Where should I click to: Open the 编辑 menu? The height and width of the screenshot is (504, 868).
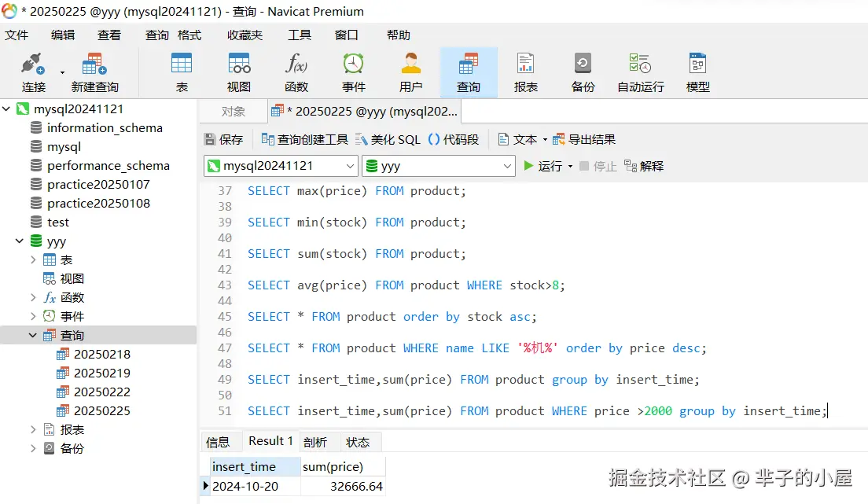(x=63, y=35)
